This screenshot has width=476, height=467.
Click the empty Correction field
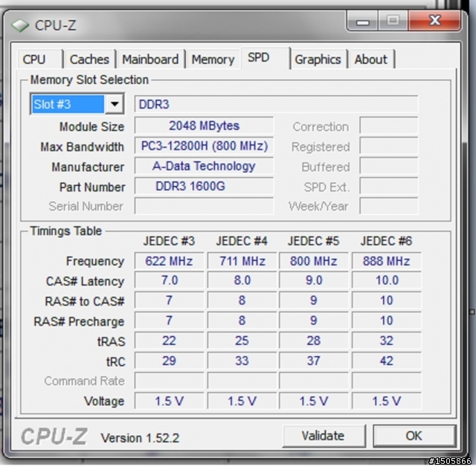[388, 126]
